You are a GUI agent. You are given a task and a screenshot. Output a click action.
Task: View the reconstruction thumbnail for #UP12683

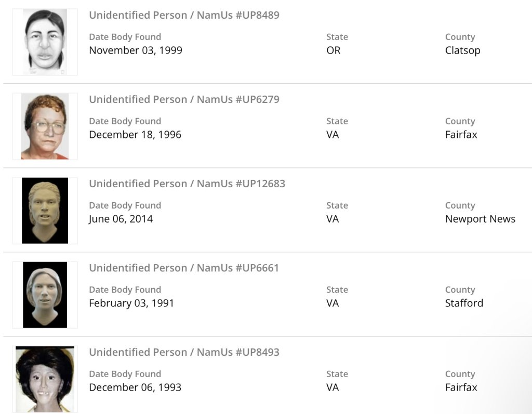pos(45,211)
